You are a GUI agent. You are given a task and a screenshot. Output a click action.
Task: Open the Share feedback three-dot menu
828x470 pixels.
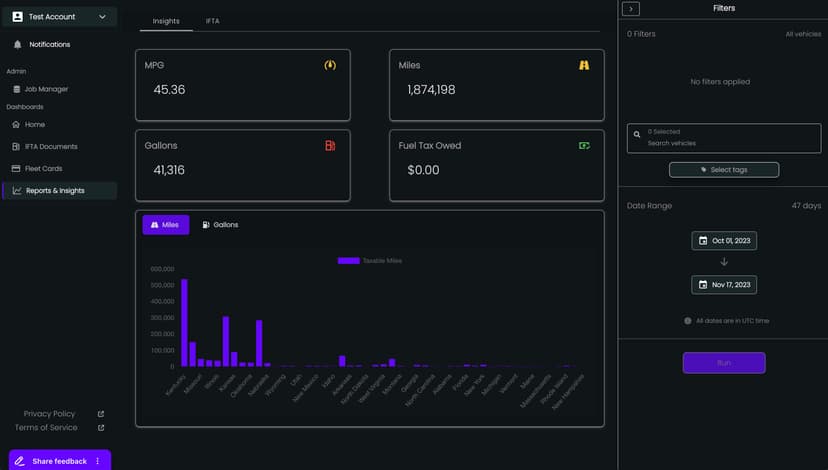[x=98, y=461]
